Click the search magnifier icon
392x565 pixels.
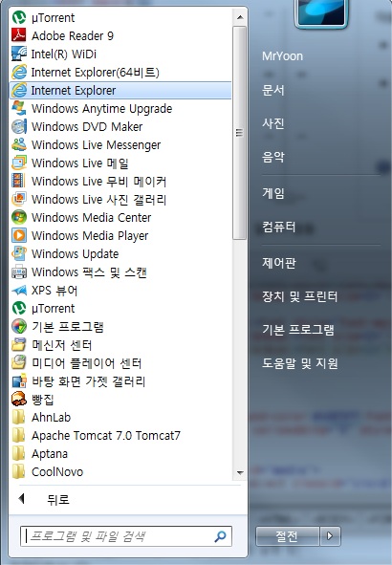click(220, 536)
